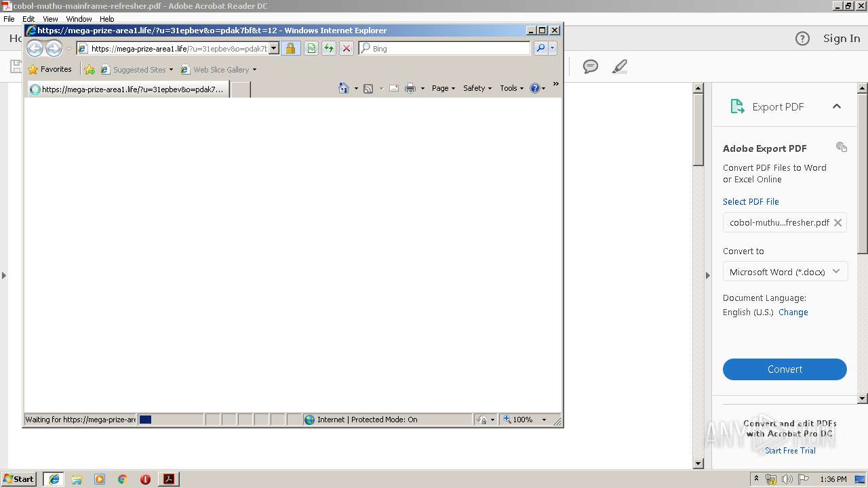The width and height of the screenshot is (868, 488).
Task: Click the blue Convert button
Action: point(785,369)
